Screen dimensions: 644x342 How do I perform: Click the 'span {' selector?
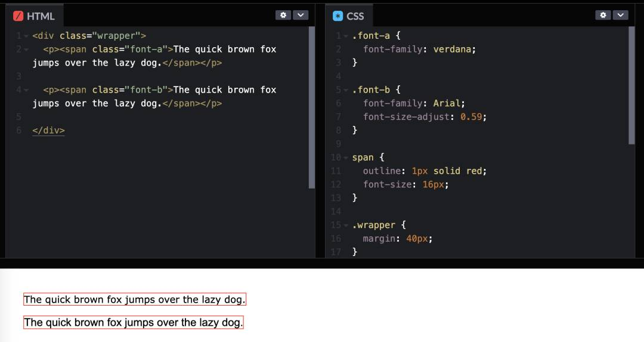[x=368, y=158]
